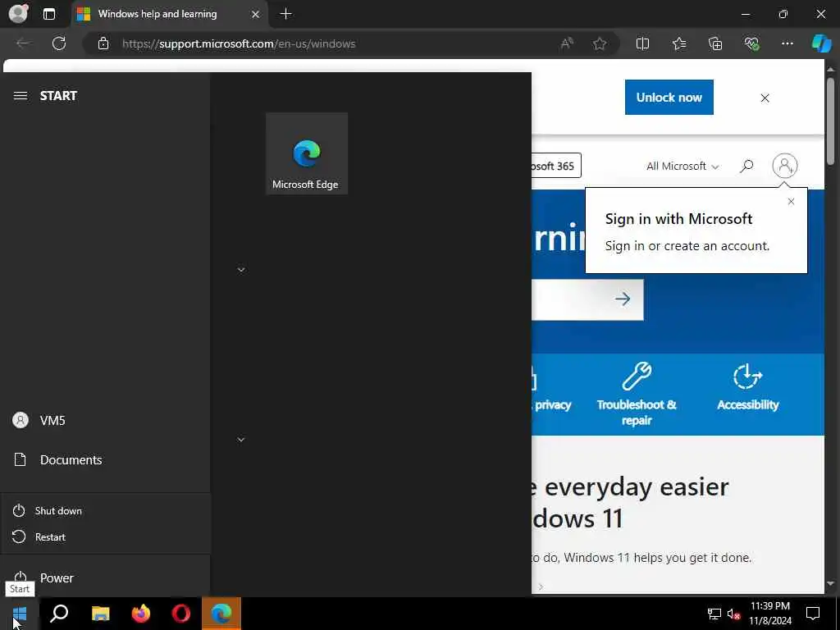
Task: Open Troubleshoot & repair category
Action: [x=637, y=394]
